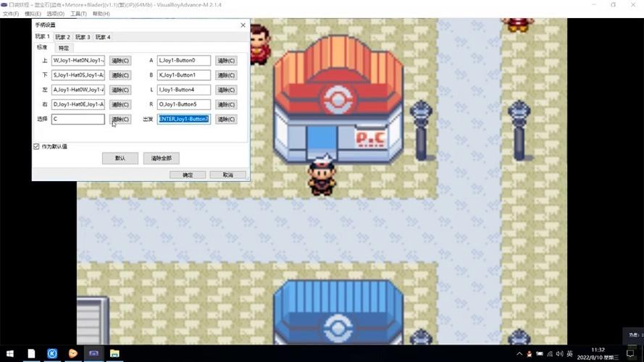Select the VisualBoyAdvance taskbar icon
The width and height of the screenshot is (644, 362).
tap(93, 353)
